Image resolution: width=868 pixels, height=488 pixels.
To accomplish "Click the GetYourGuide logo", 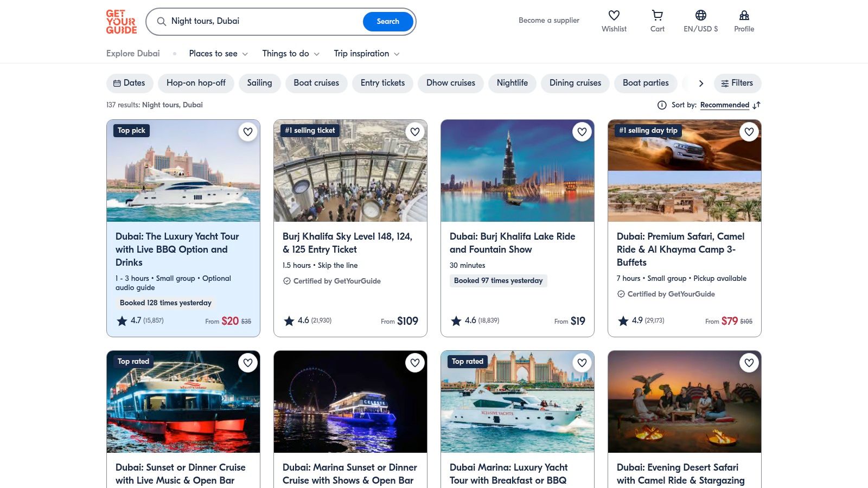I will 121,22.
